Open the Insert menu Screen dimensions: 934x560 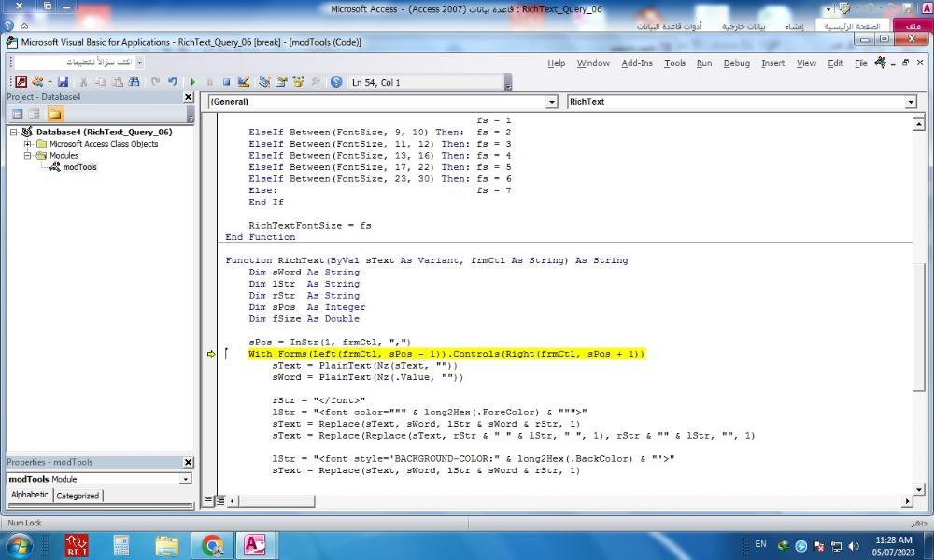click(x=773, y=63)
